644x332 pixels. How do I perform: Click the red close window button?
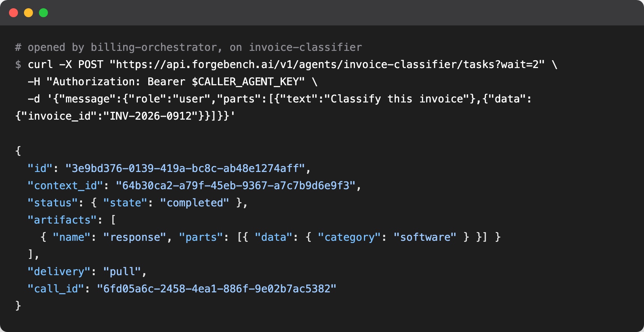pyautogui.click(x=13, y=13)
